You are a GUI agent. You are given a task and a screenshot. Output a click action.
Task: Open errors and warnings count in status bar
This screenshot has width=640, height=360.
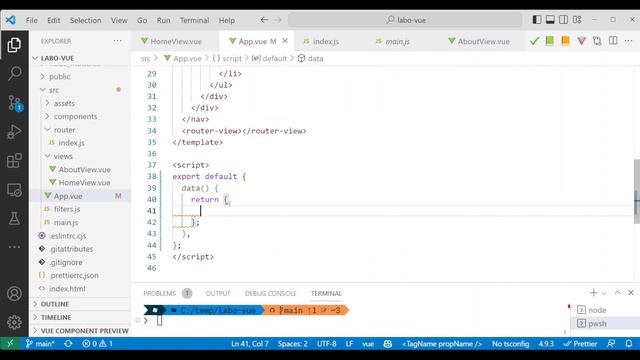tap(98, 344)
